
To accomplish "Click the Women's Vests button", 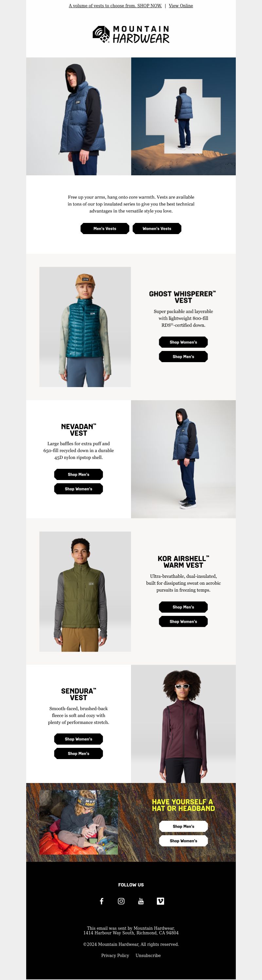I will tap(157, 229).
